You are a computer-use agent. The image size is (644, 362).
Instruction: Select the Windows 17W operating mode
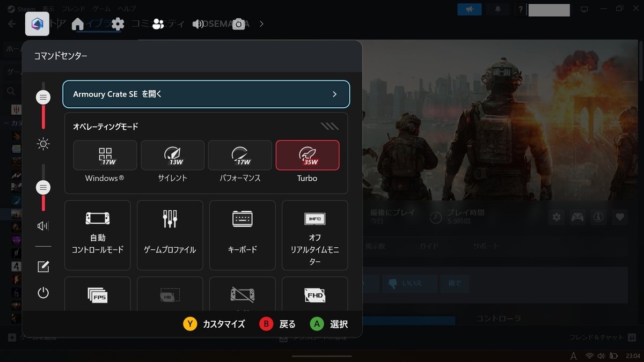tap(105, 155)
